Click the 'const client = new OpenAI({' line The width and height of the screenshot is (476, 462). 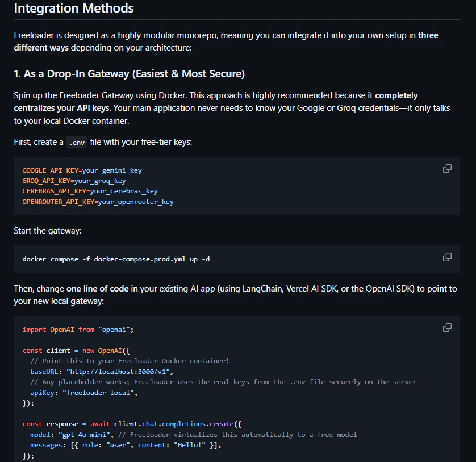(76, 351)
